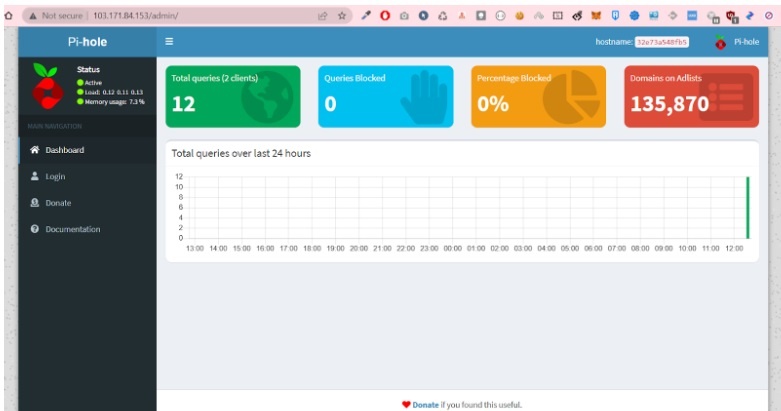Bookmark this page with the star icon

342,15
